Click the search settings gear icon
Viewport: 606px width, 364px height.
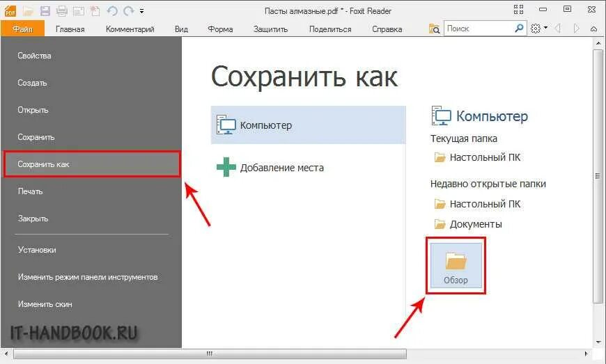tap(535, 29)
